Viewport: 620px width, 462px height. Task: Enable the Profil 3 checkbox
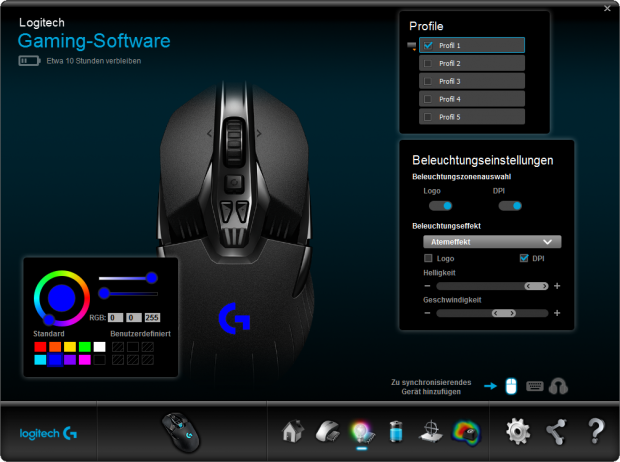(x=428, y=81)
